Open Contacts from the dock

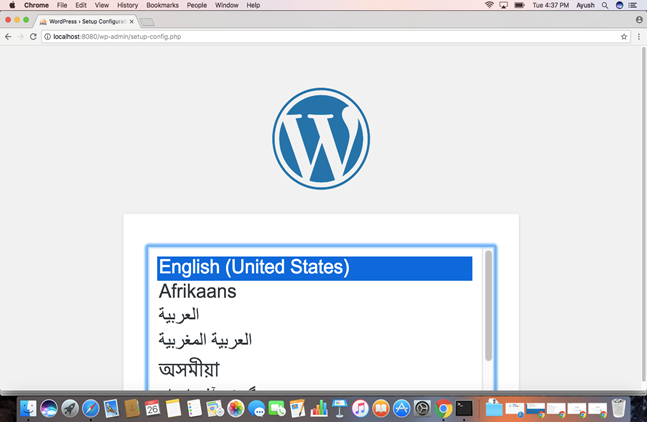point(132,409)
